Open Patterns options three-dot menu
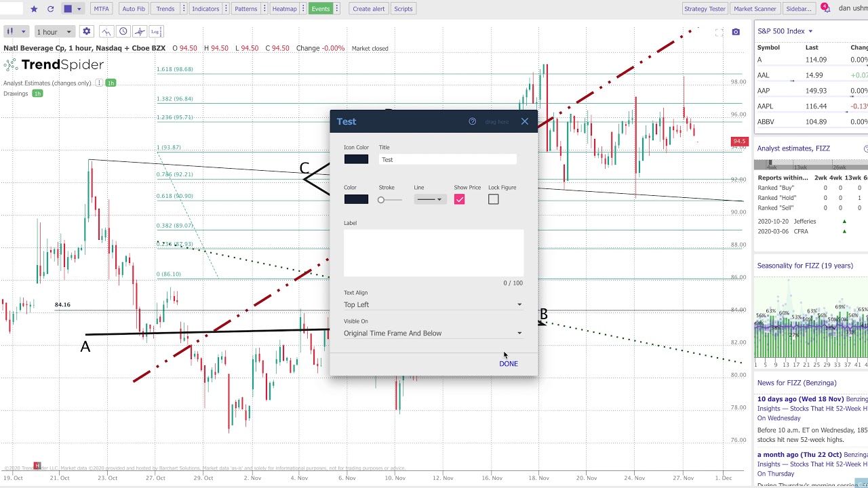 (264, 9)
